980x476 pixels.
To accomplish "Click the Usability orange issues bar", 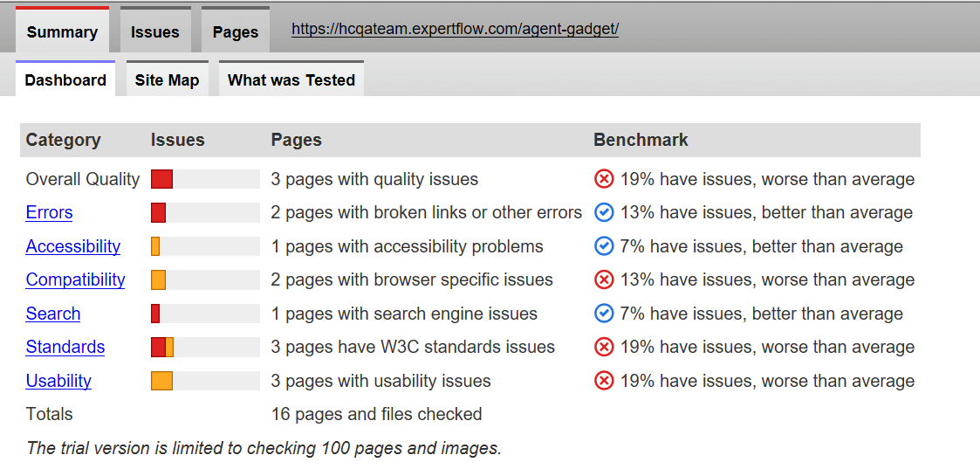I will tap(161, 381).
